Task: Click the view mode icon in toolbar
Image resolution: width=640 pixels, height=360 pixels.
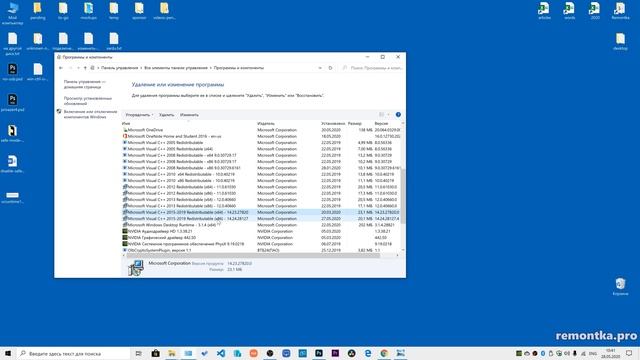Action: click(382, 115)
